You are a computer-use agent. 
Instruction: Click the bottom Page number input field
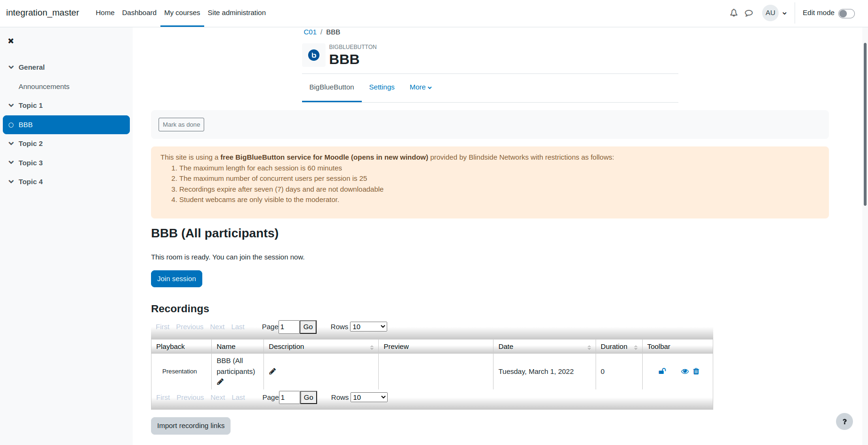coord(289,397)
